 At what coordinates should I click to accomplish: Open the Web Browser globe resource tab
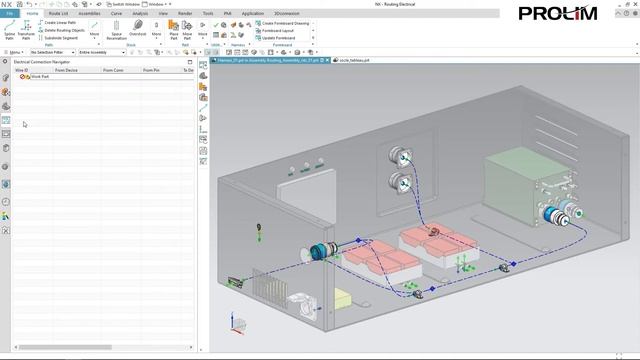pos(5,184)
